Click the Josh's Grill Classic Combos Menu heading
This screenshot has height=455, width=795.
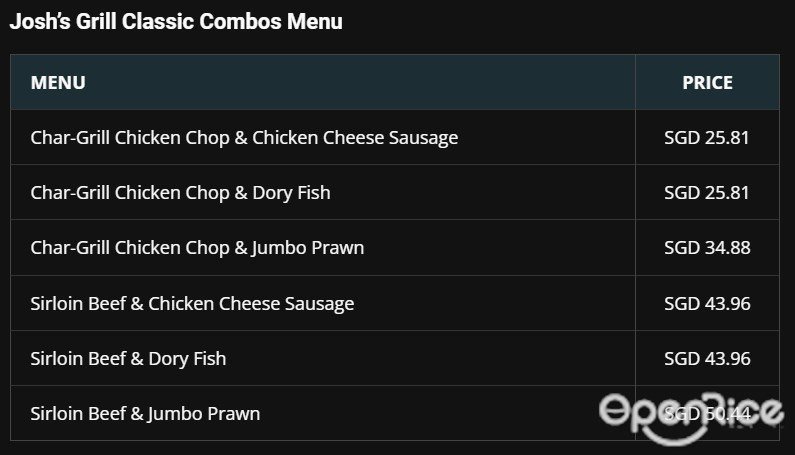[176, 22]
